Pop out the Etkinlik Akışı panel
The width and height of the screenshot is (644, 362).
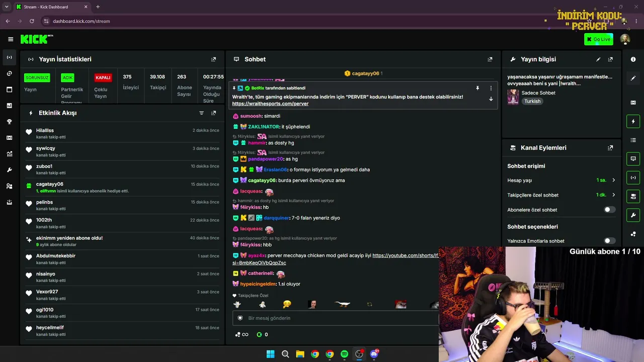[213, 113]
